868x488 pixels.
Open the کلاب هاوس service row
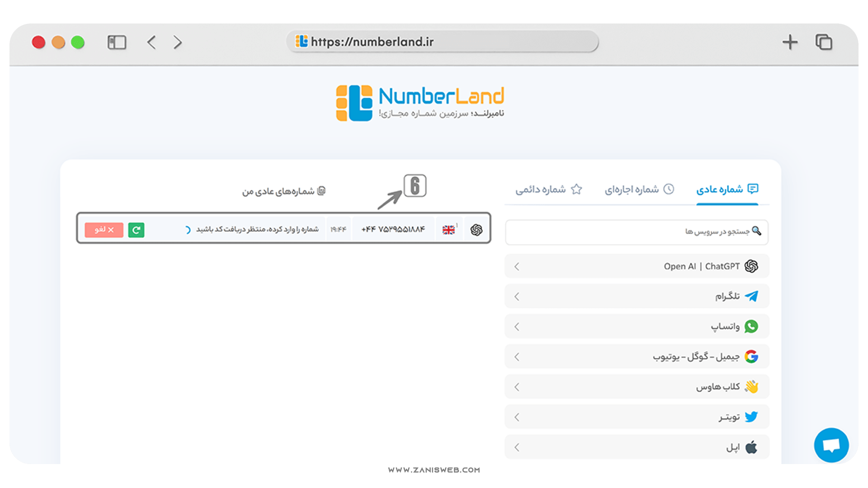click(637, 387)
